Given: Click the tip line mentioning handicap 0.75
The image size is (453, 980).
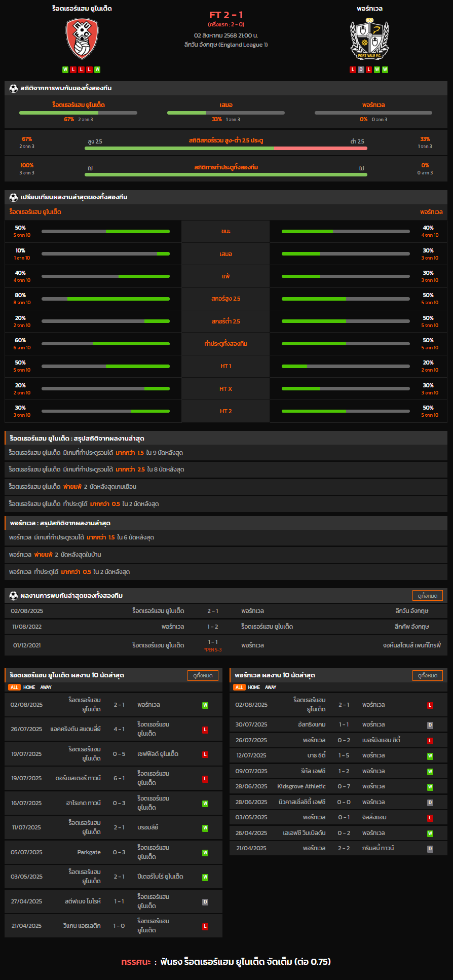Looking at the screenshot, I should (226, 962).
